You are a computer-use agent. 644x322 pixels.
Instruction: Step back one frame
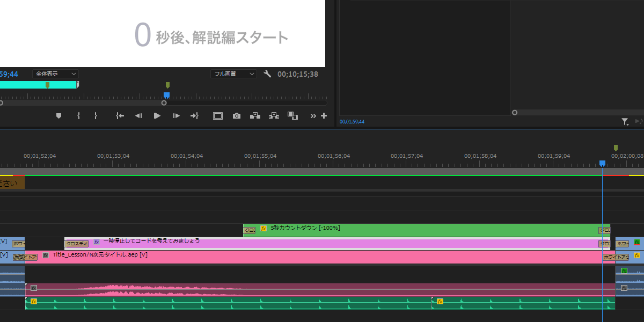[138, 115]
